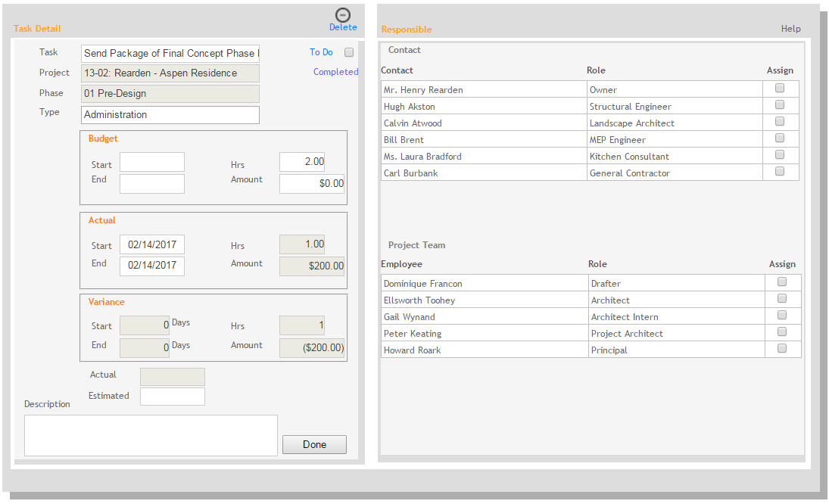
Task: Edit the Budget Hrs field 2.00
Action: (x=302, y=162)
